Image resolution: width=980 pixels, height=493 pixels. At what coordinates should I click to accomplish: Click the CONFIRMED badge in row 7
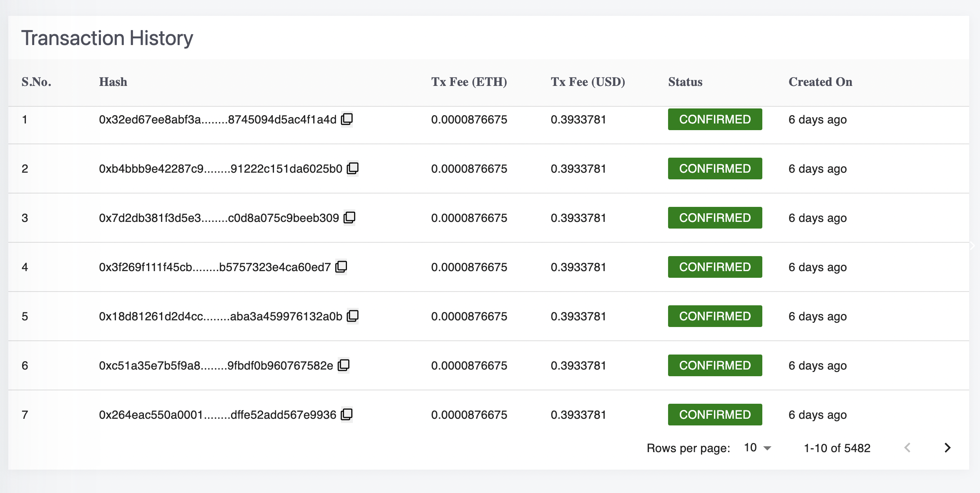[x=715, y=415]
